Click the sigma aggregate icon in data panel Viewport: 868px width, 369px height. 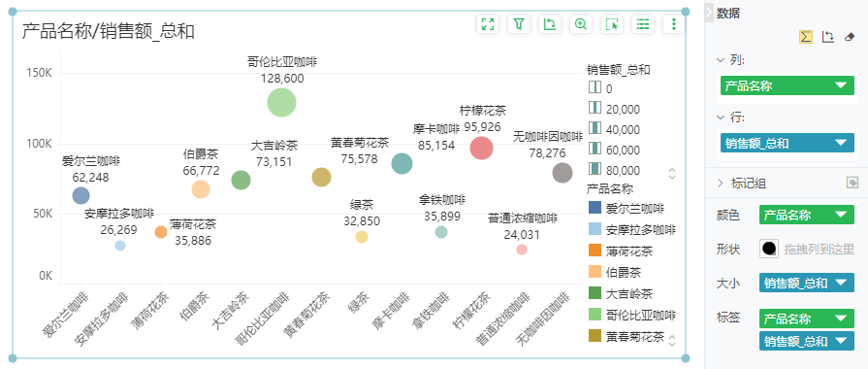[x=806, y=37]
